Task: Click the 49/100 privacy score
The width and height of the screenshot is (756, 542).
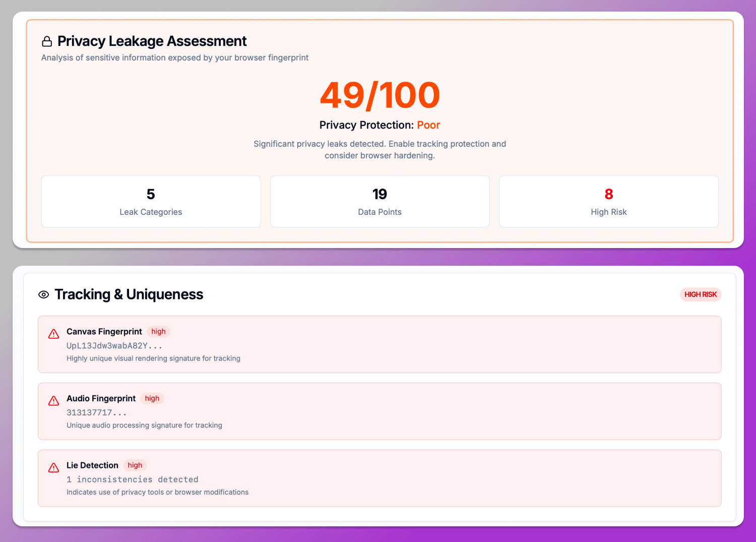Action: point(380,95)
